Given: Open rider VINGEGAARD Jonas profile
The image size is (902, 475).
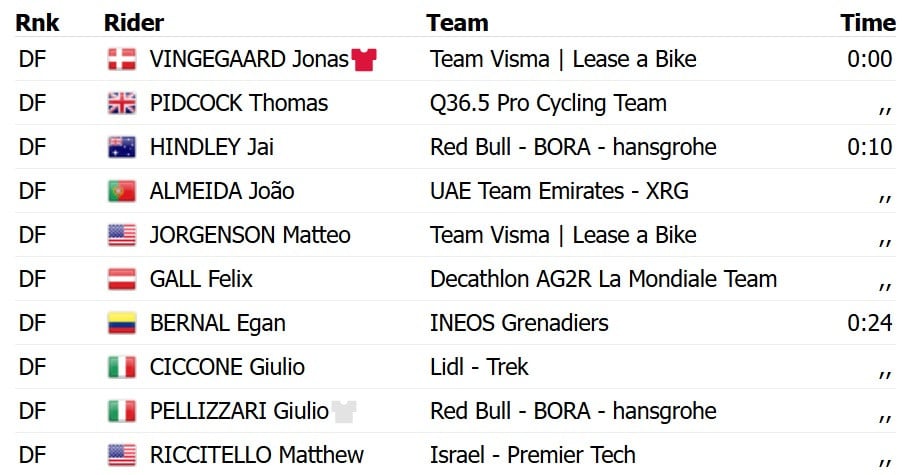Looking at the screenshot, I should [249, 59].
